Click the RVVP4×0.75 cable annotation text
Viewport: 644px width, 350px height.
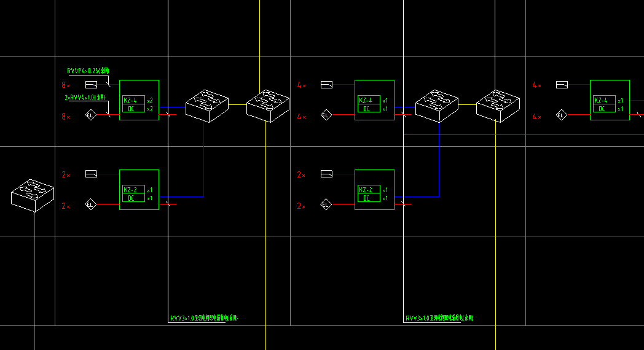click(x=87, y=72)
